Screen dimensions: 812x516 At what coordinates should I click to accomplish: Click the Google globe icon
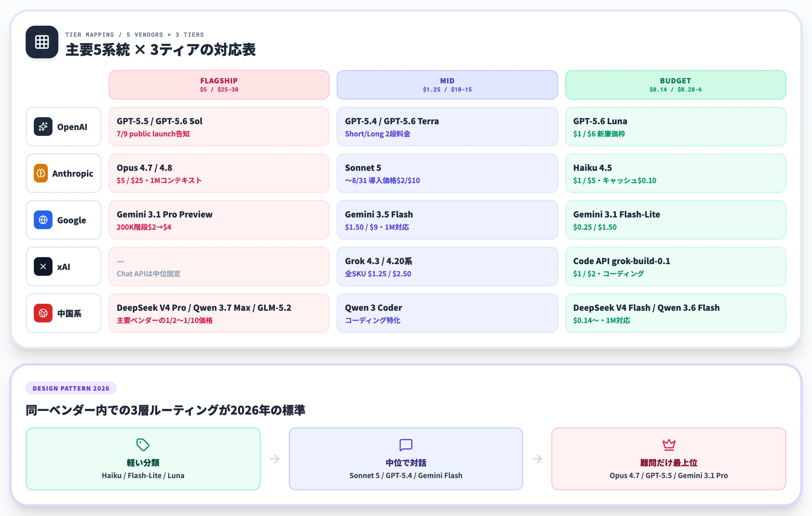click(43, 220)
